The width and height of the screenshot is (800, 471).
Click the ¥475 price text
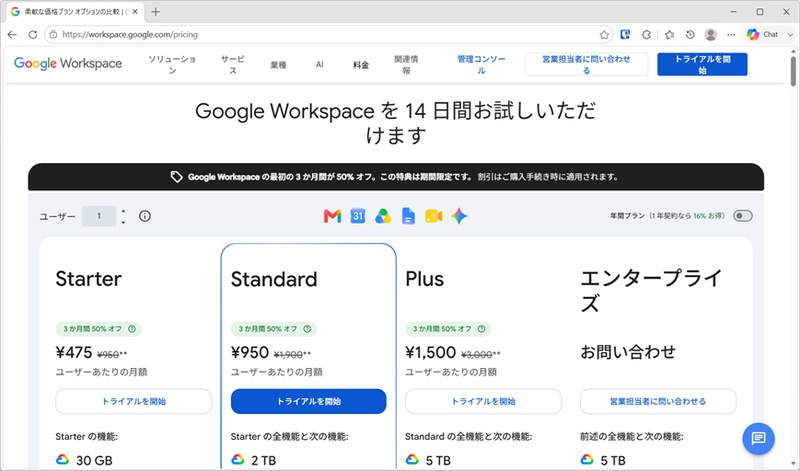pos(74,353)
